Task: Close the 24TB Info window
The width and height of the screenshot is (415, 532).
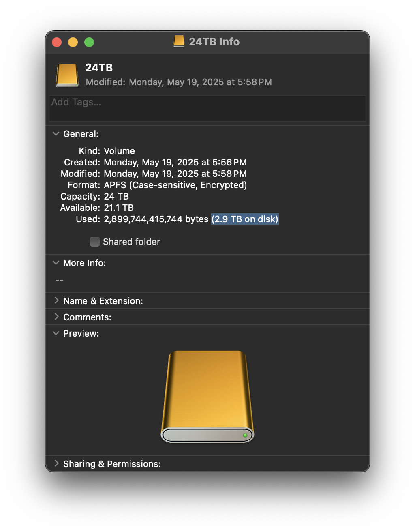Action: click(x=57, y=42)
